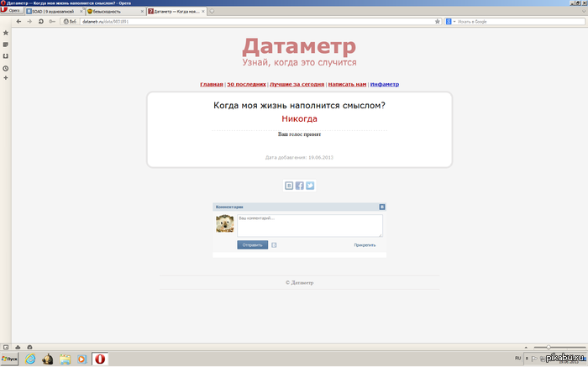The width and height of the screenshot is (588, 367).
Task: Open Opera Link cloud icon in status bar
Action: tap(18, 347)
